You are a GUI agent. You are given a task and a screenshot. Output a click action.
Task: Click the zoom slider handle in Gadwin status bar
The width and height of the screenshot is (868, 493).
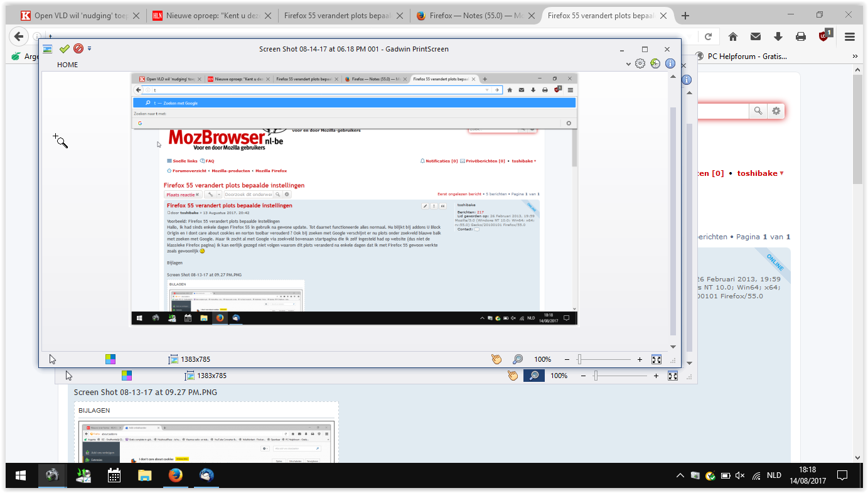pos(579,359)
